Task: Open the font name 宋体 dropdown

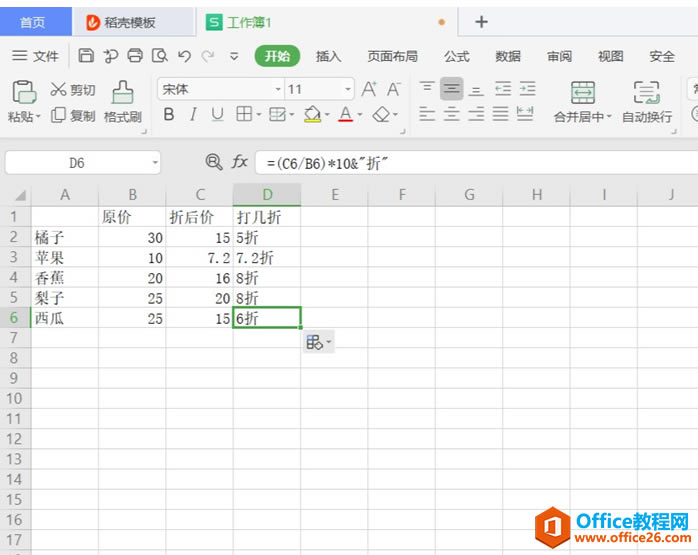Action: tap(278, 89)
